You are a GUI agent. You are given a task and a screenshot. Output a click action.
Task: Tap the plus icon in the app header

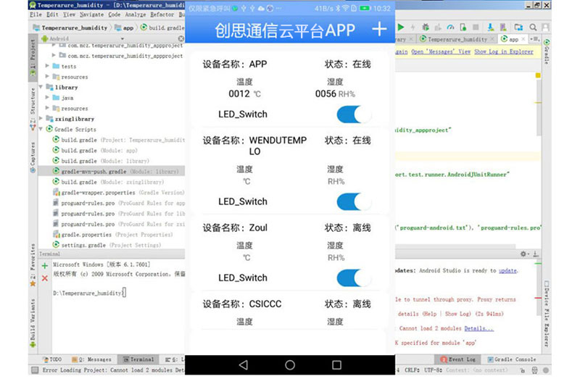click(x=379, y=29)
